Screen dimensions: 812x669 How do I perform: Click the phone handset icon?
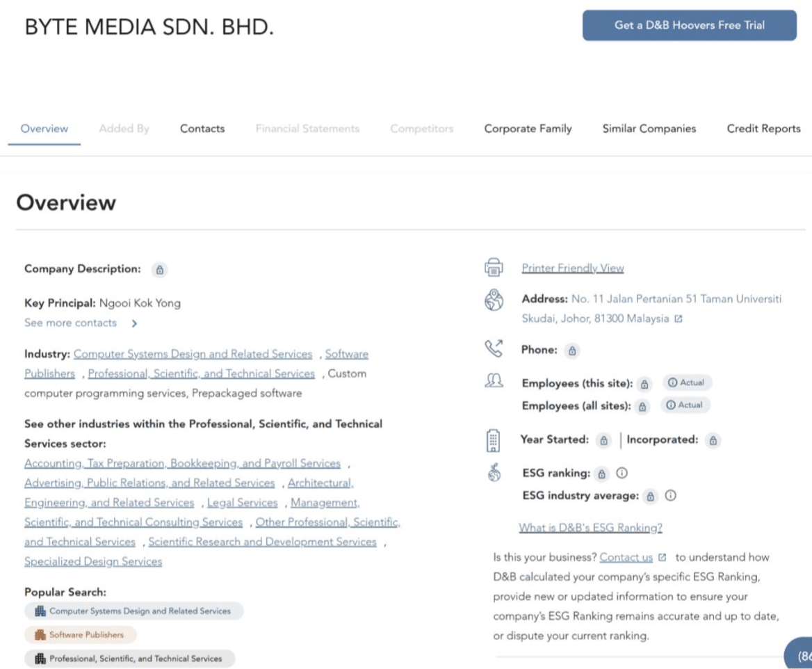pyautogui.click(x=494, y=348)
